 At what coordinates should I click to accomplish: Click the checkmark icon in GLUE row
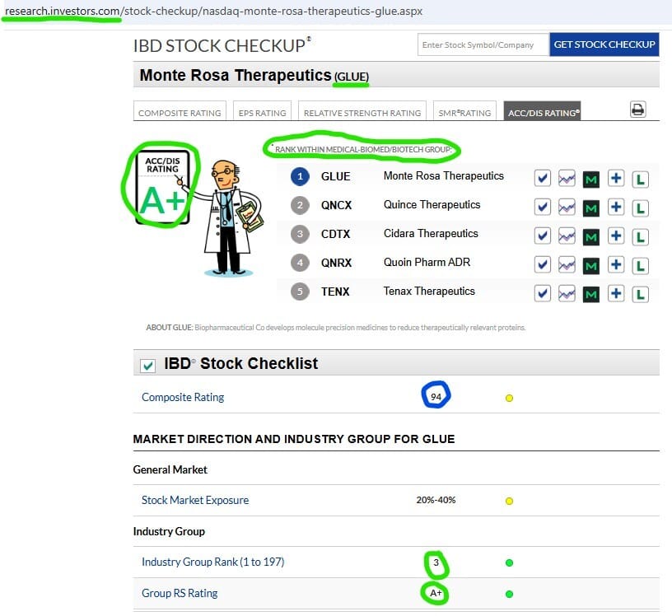pyautogui.click(x=542, y=179)
